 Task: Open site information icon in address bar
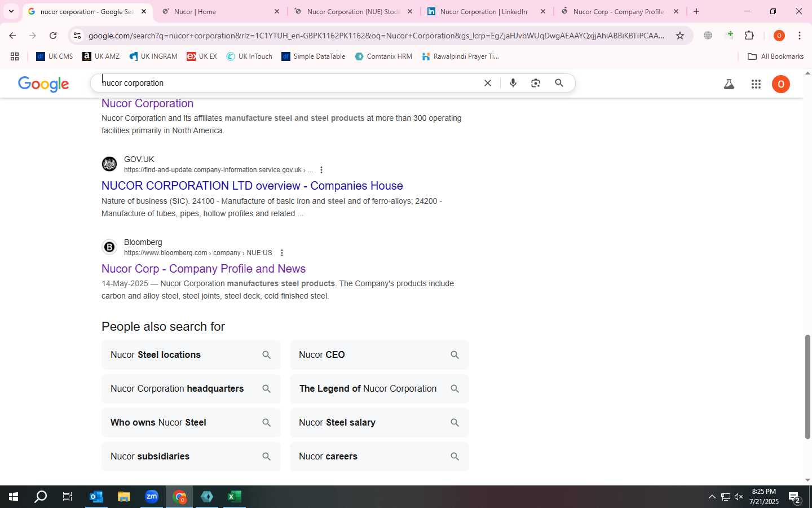pos(77,36)
